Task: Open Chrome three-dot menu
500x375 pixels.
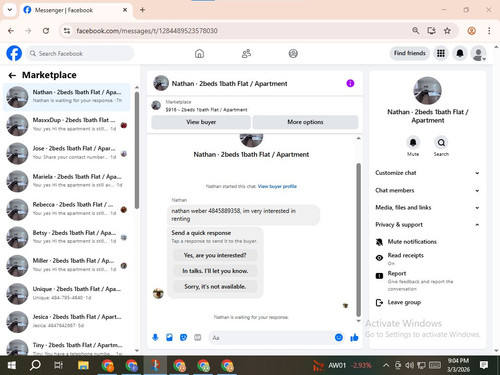Action: pyautogui.click(x=489, y=31)
